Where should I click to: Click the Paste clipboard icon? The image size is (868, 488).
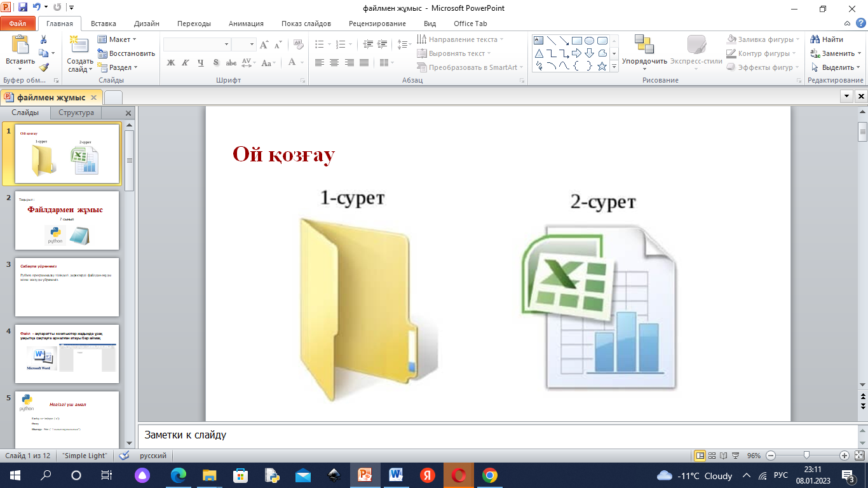20,45
